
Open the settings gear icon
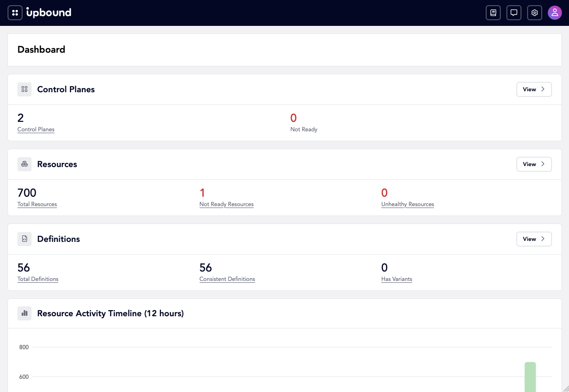tap(535, 13)
